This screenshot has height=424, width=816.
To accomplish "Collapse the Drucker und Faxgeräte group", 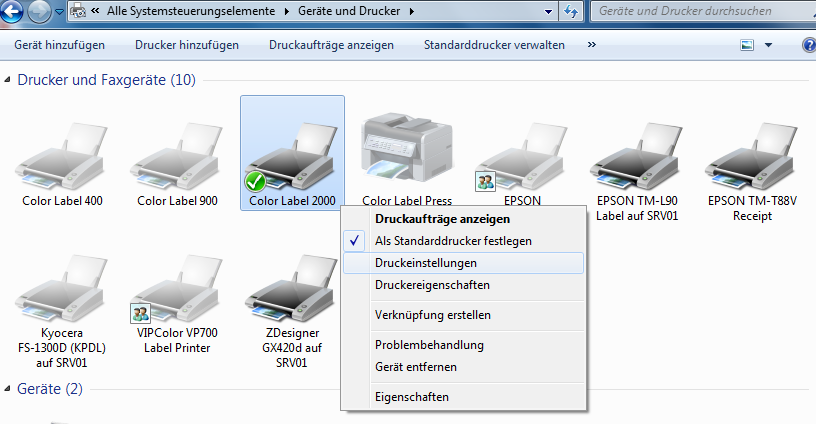I will pos(7,80).
